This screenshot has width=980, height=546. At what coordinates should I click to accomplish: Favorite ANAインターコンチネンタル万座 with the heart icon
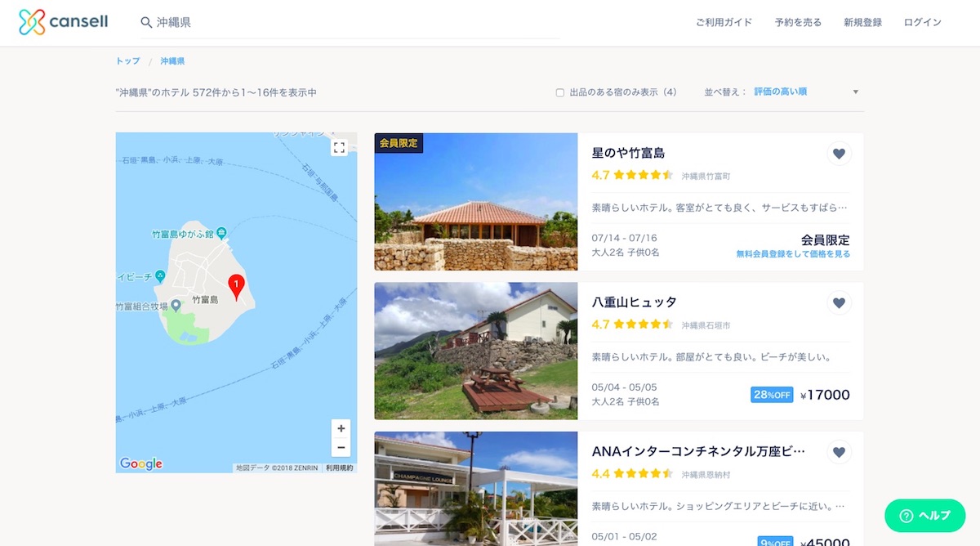click(x=839, y=452)
